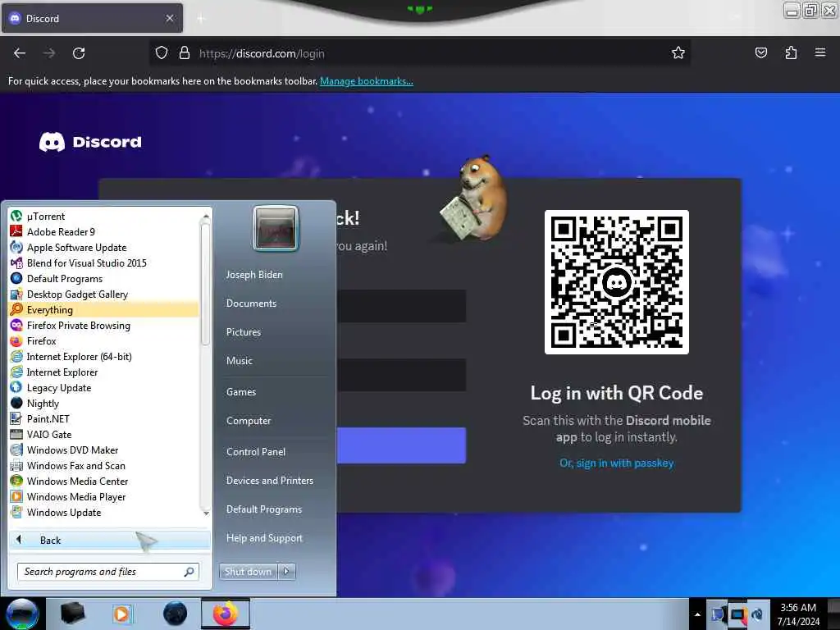The image size is (840, 630).
Task: Click the Shut down button
Action: coord(248,572)
